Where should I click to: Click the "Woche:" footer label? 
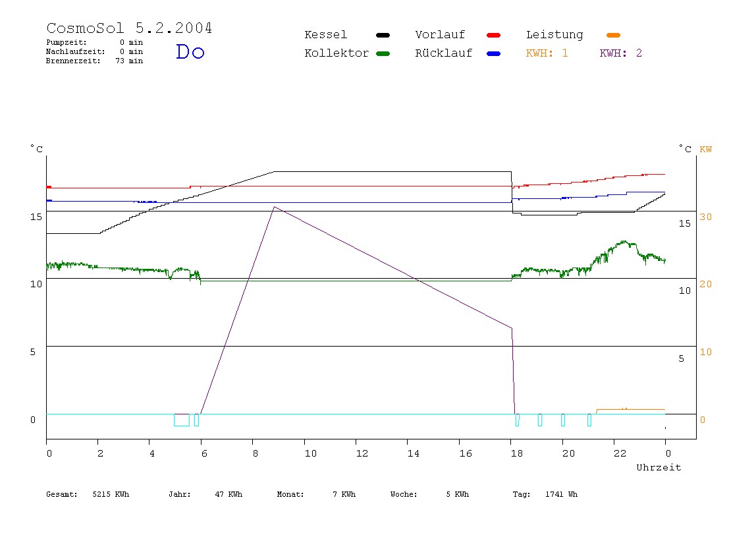(x=404, y=494)
